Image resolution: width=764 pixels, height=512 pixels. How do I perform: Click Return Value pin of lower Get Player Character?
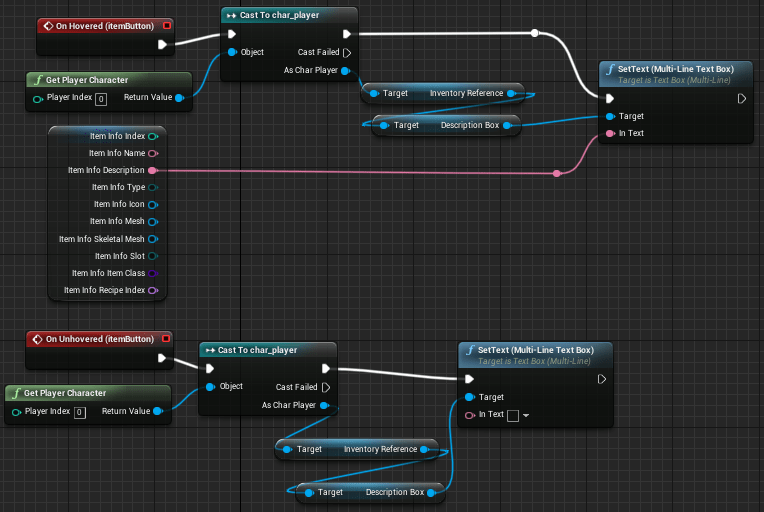[x=157, y=411]
